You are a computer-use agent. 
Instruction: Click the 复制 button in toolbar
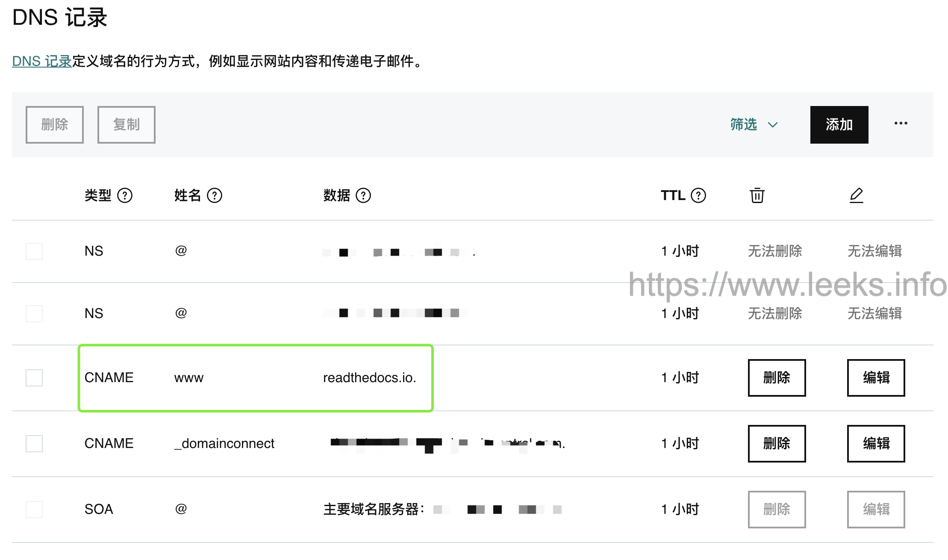(127, 124)
